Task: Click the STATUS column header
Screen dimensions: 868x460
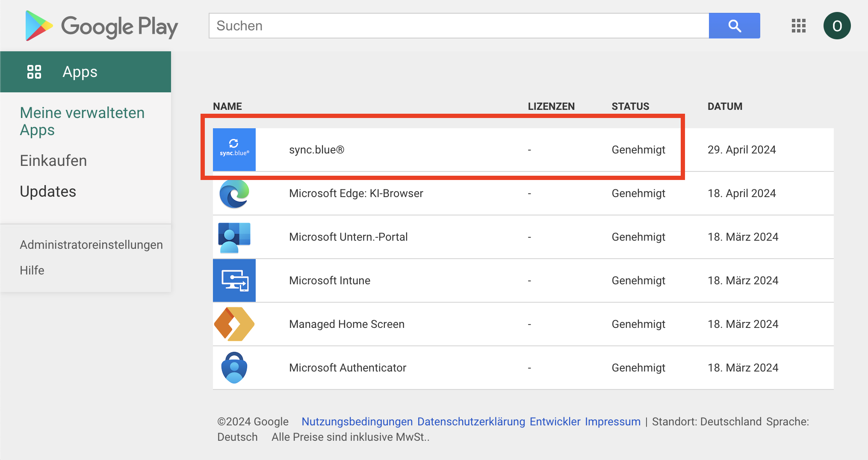Action: tap(630, 106)
